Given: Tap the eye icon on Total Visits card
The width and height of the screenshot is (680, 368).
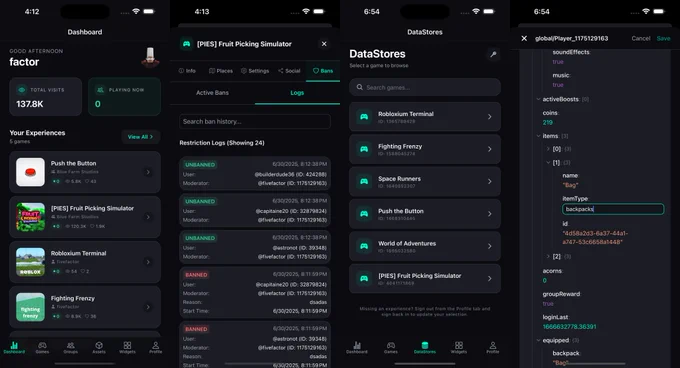Looking at the screenshot, I should (x=22, y=90).
